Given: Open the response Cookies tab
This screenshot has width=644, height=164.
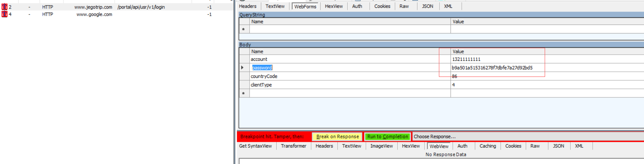Looking at the screenshot, I should point(513,146).
